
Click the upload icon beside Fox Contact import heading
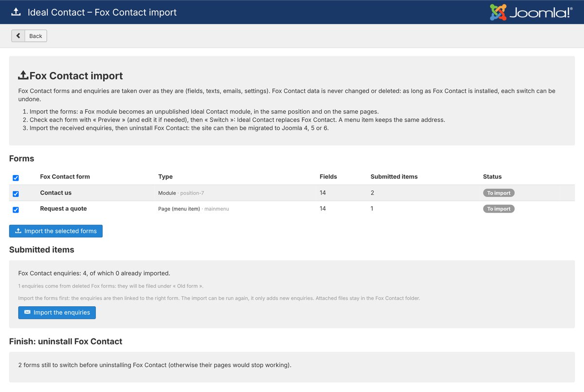(23, 75)
